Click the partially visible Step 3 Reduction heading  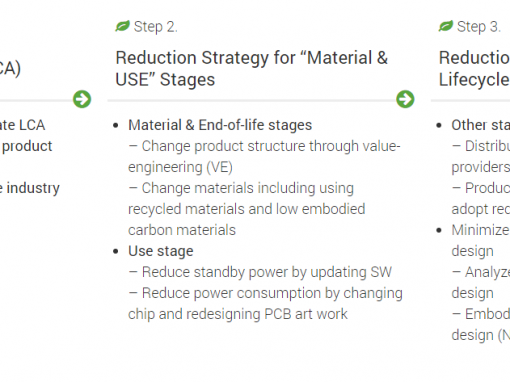pos(474,68)
